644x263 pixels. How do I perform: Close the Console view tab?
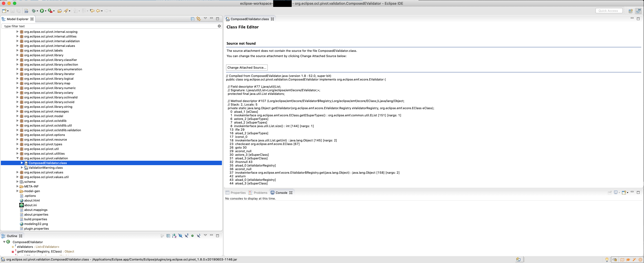[291, 193]
